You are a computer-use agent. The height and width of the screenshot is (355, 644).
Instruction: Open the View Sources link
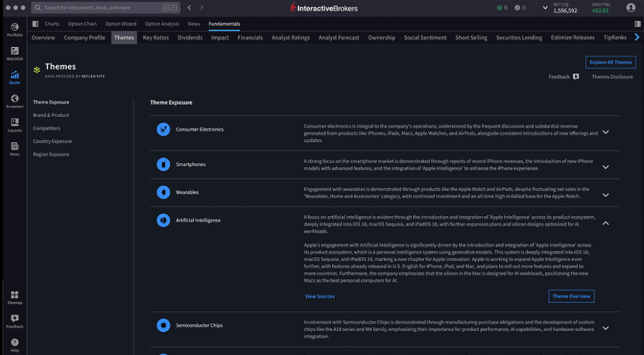pos(319,296)
